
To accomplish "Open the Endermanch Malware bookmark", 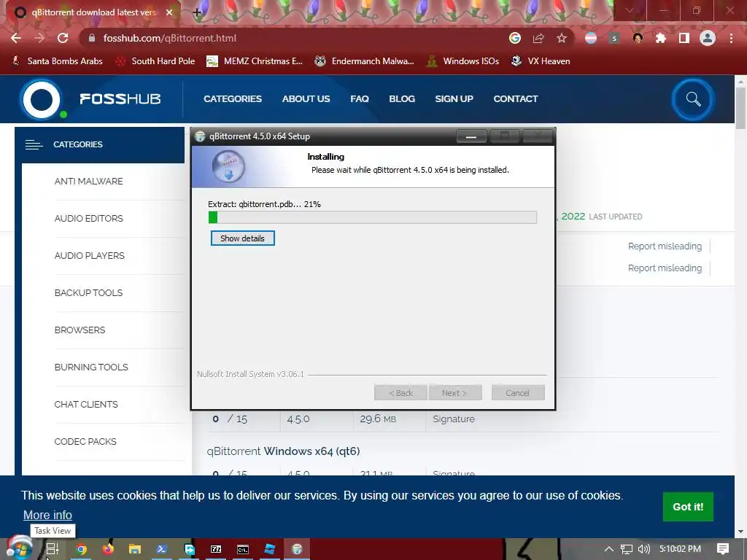I will click(364, 61).
